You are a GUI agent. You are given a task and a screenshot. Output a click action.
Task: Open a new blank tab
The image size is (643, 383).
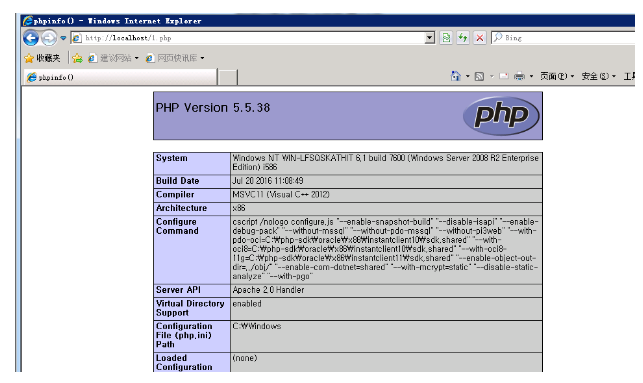(227, 77)
